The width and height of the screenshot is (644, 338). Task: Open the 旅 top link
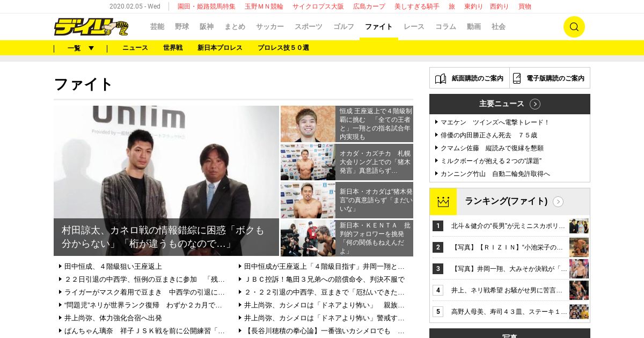[452, 6]
